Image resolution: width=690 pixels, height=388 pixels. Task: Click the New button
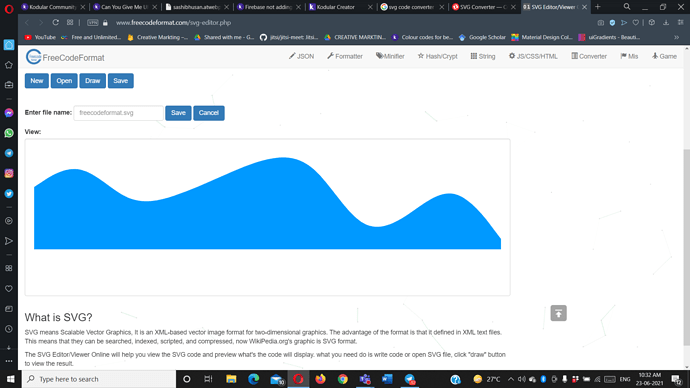point(37,81)
